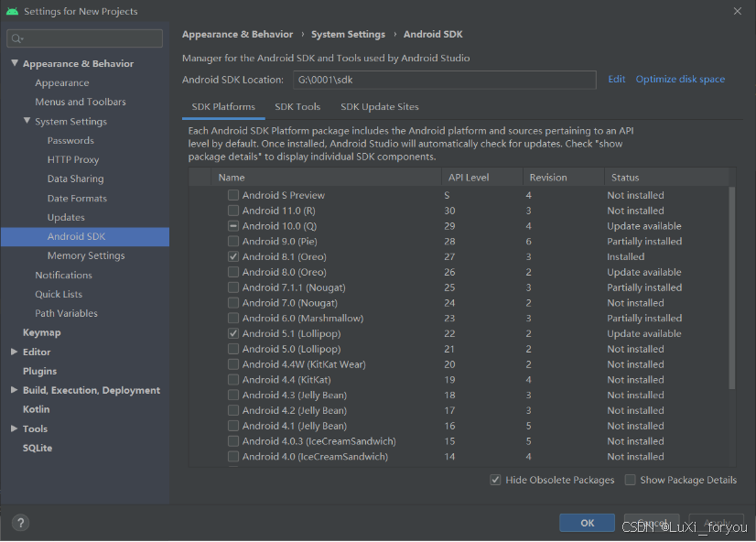Select Menus and Toolbars settings

(x=80, y=103)
